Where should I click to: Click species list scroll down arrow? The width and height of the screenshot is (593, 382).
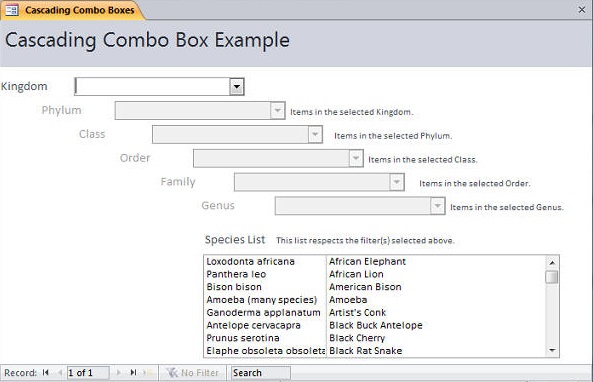click(552, 350)
